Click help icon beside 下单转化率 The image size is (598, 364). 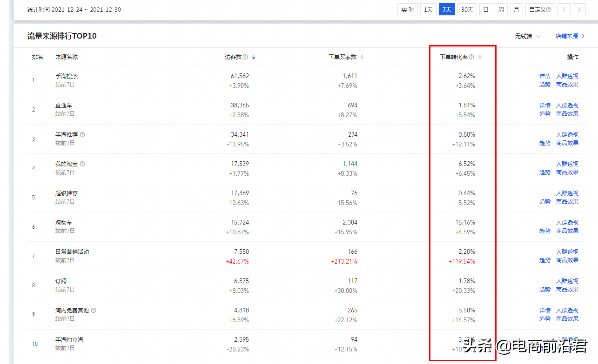[471, 57]
